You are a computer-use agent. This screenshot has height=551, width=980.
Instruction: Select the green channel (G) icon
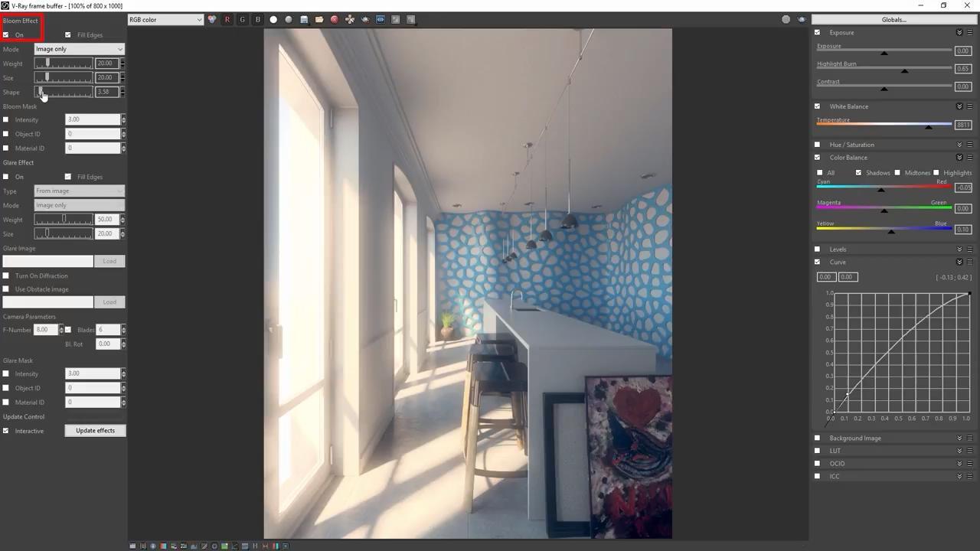pyautogui.click(x=242, y=19)
